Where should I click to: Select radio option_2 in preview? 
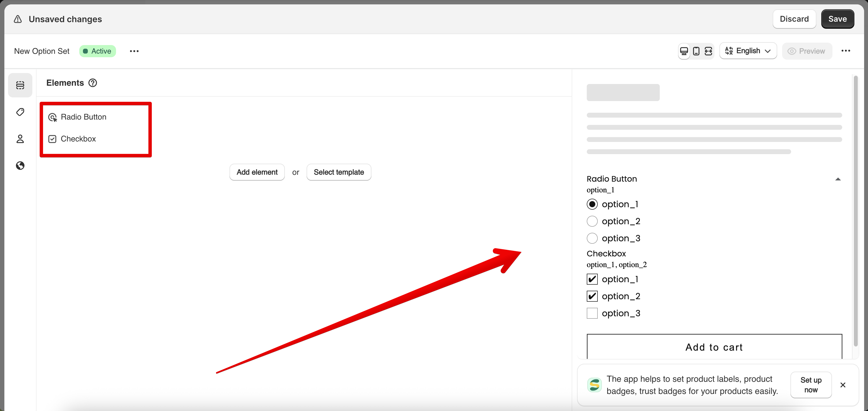592,221
